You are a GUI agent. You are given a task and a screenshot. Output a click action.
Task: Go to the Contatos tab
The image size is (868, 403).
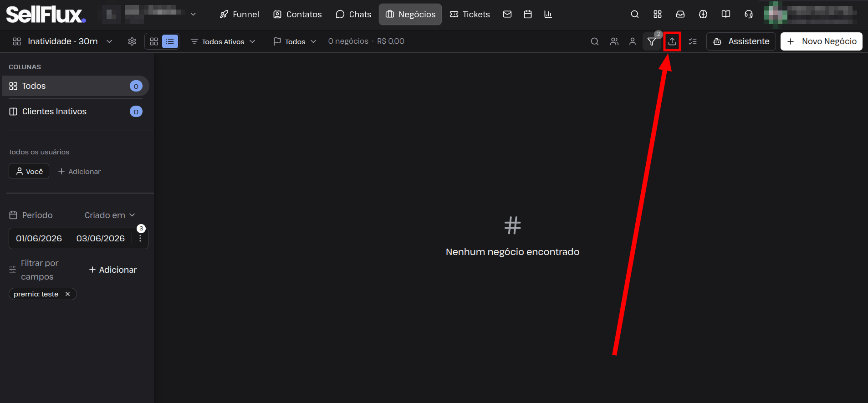coord(297,14)
